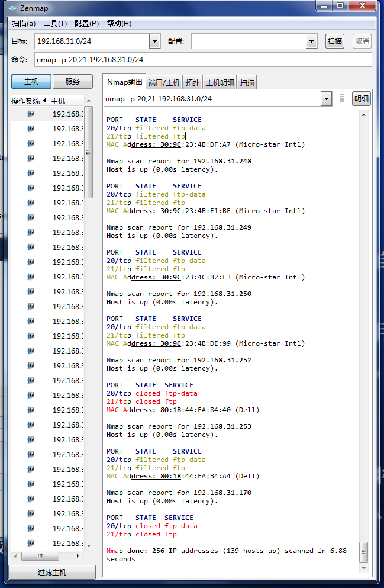Open the 配置(P) menu
384x588 pixels.
(x=86, y=24)
